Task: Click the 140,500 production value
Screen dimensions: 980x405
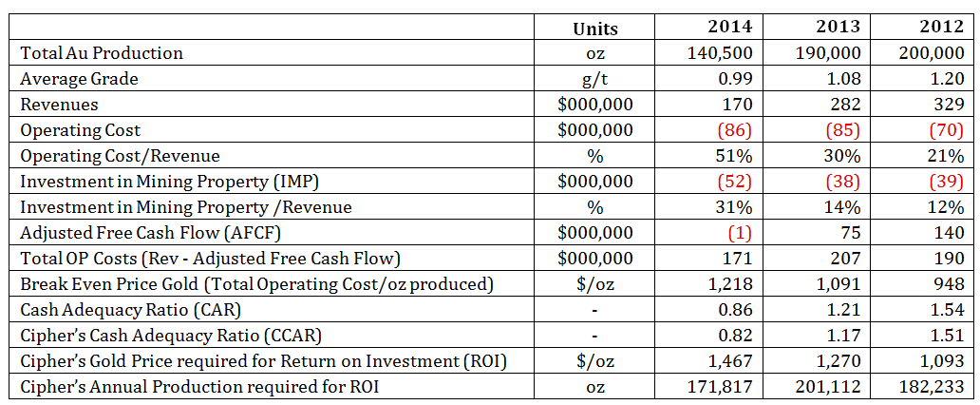Action: (x=720, y=53)
